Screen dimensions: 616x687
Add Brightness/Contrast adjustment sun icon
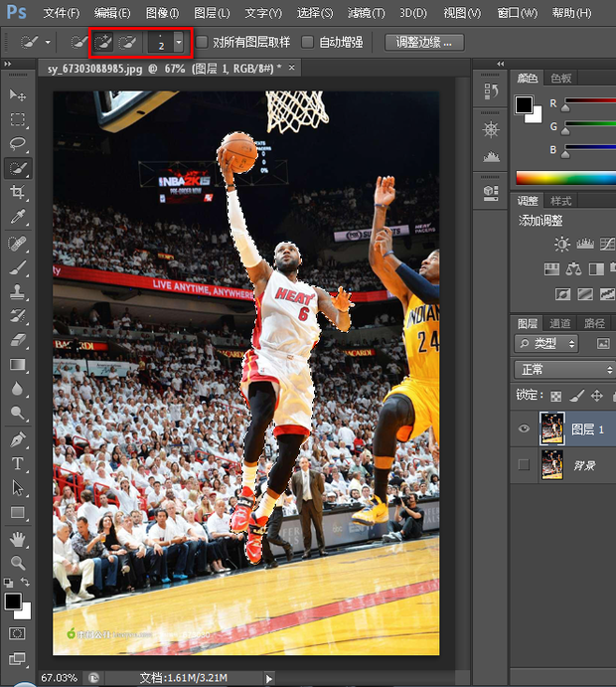(561, 244)
